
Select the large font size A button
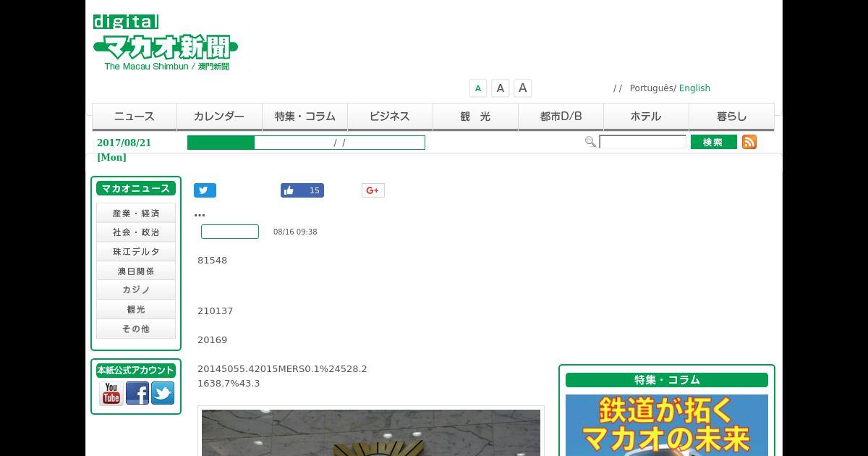pyautogui.click(x=522, y=88)
